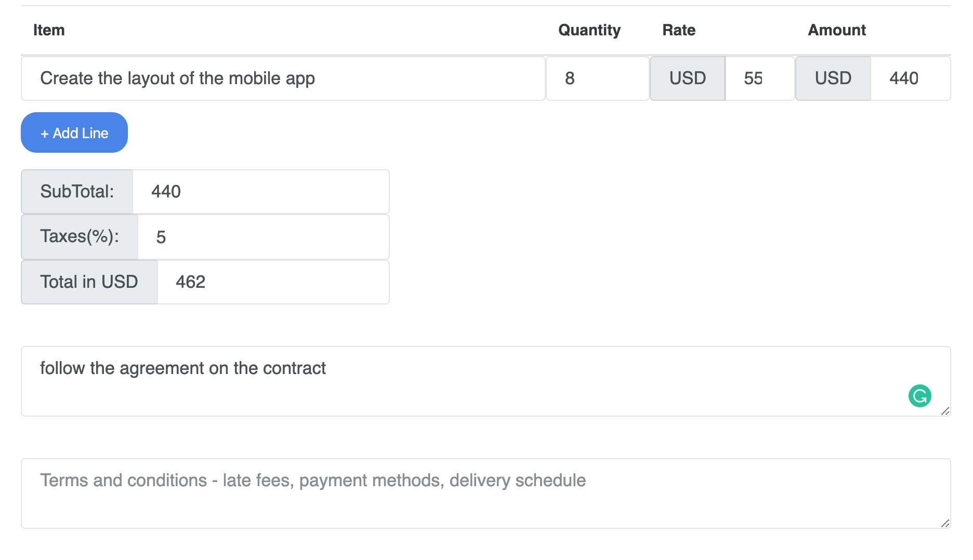The width and height of the screenshot is (973, 560).
Task: Click the Item column header
Action: (49, 30)
